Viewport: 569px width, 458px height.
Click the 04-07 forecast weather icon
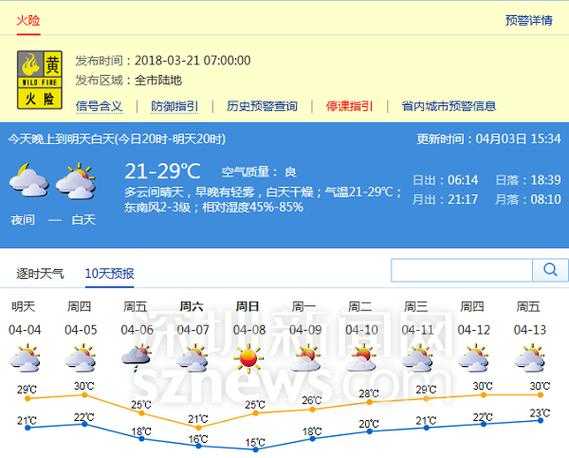click(193, 359)
